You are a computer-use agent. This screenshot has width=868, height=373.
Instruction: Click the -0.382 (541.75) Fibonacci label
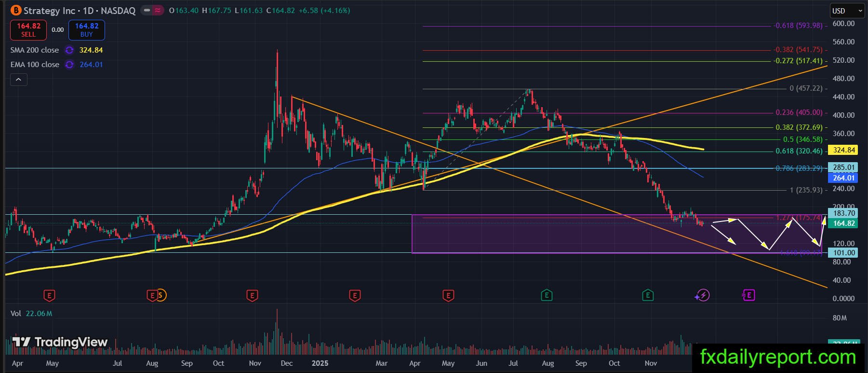pos(798,50)
